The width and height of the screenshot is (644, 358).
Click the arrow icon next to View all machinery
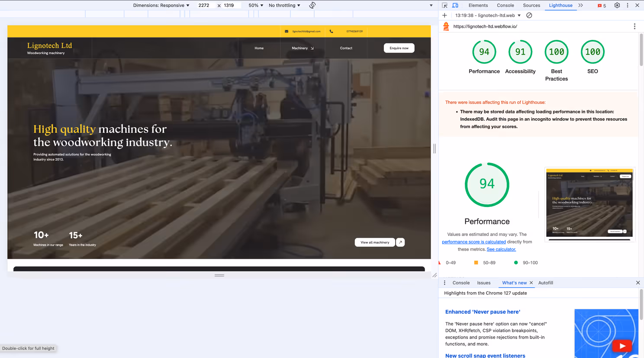(x=400, y=242)
